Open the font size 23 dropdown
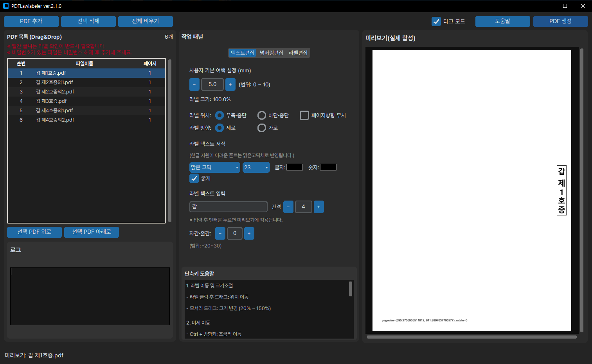The height and width of the screenshot is (364, 592). click(x=256, y=167)
